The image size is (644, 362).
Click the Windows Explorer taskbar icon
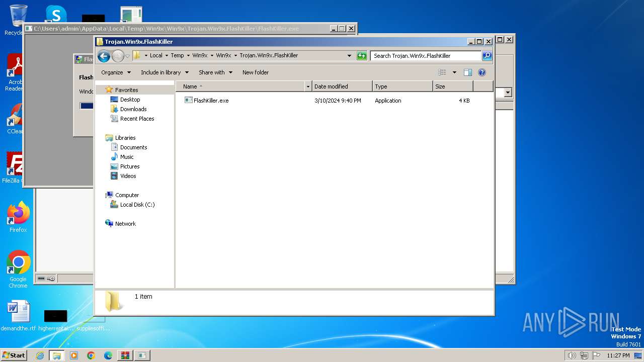click(x=57, y=355)
